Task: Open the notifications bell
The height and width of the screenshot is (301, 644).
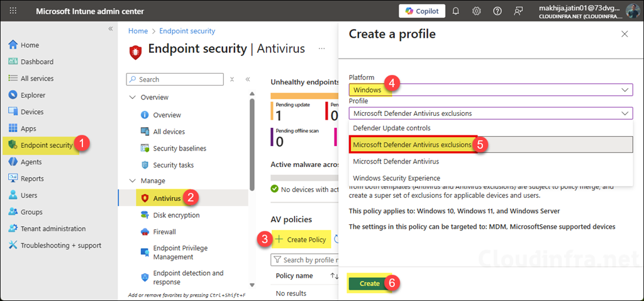Action: coord(455,11)
